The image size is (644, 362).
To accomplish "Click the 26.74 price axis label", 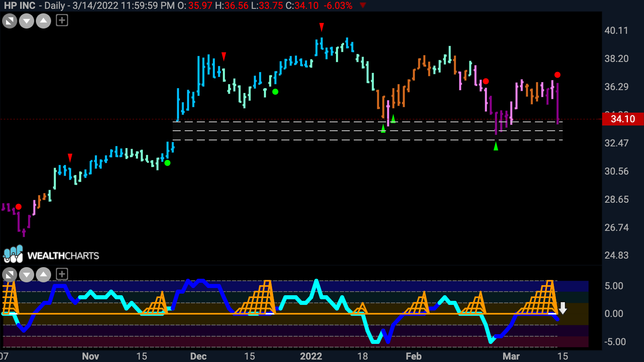I will pos(616,228).
